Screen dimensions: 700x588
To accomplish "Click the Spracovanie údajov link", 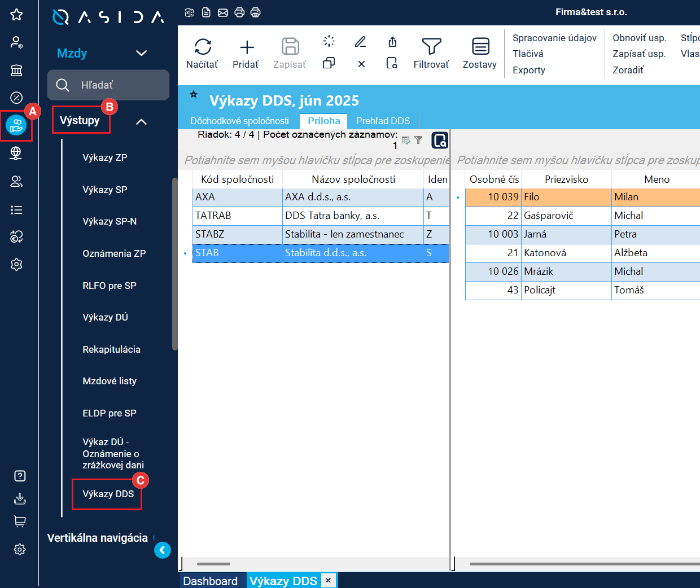I will (x=554, y=38).
